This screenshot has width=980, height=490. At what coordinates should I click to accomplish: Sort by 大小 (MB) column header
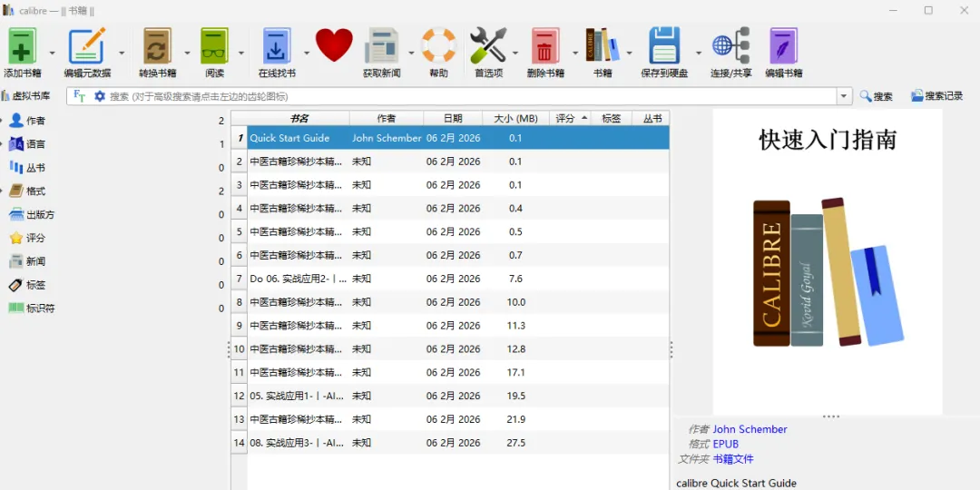click(x=515, y=118)
